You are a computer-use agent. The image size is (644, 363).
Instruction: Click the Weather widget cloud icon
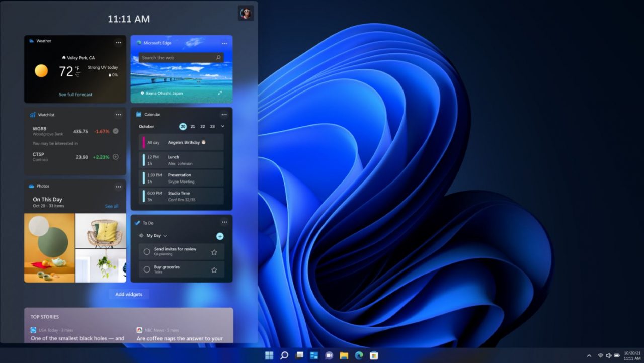click(31, 41)
